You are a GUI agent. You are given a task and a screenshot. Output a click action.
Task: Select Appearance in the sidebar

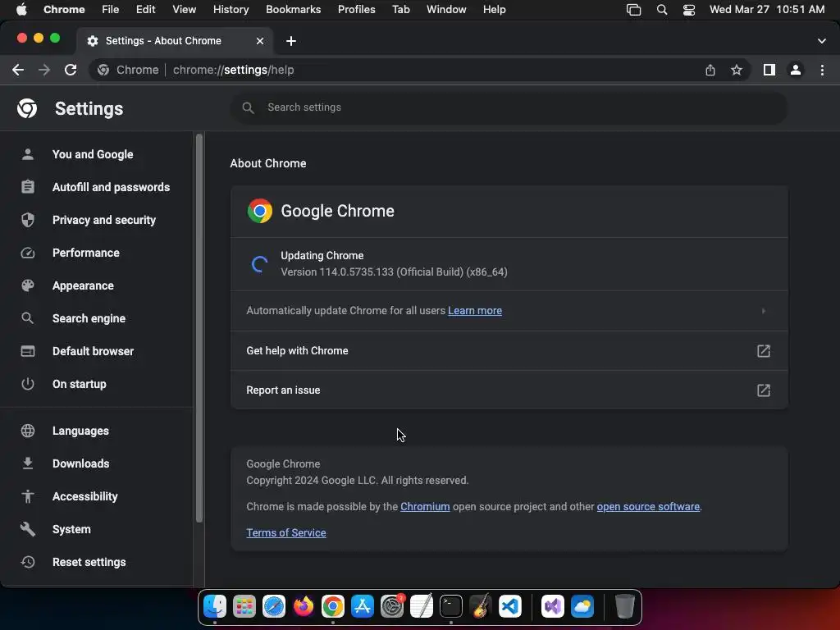83,285
